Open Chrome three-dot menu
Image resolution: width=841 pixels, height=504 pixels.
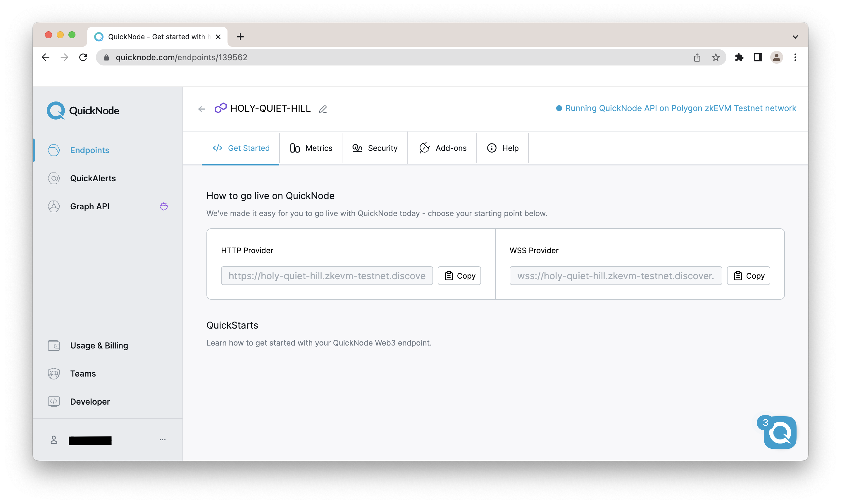pos(795,57)
